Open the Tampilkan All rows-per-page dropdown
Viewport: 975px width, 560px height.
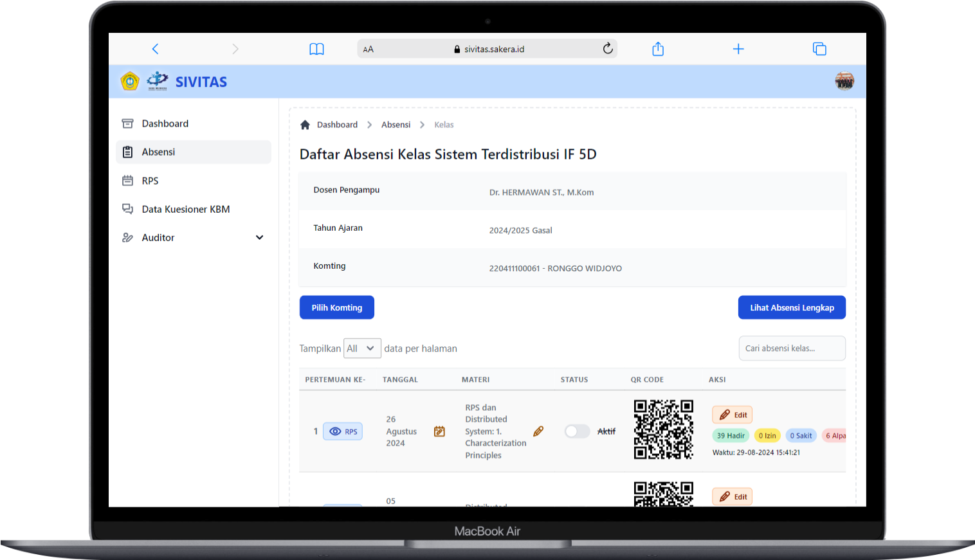pyautogui.click(x=362, y=348)
